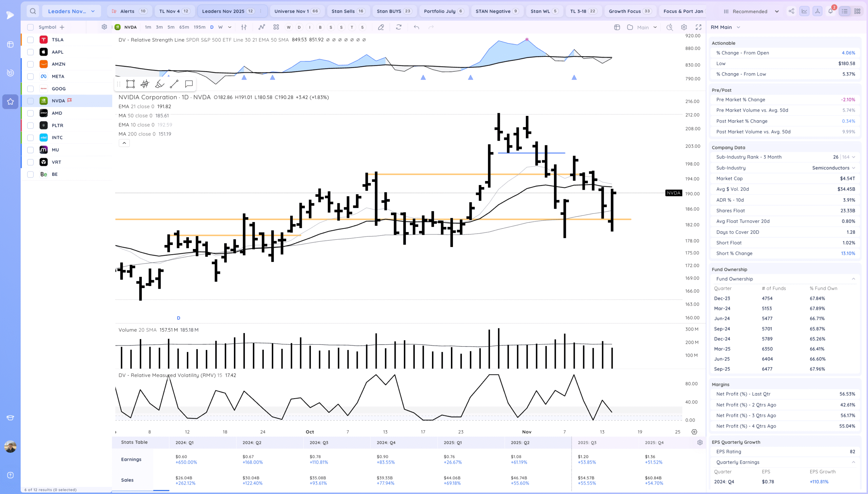Click the undo arrow icon
Viewport: 868px width, 494px height.
[416, 27]
